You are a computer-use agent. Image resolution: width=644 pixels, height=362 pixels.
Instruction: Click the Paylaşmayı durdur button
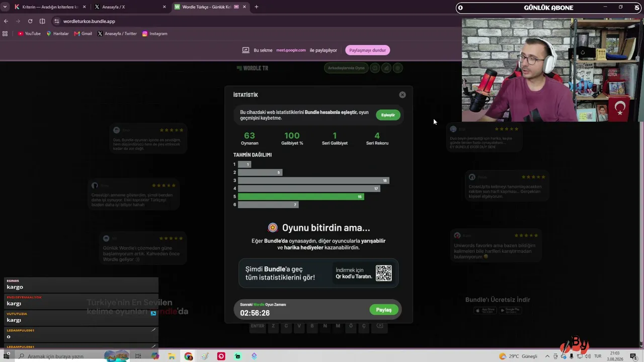coord(367,50)
